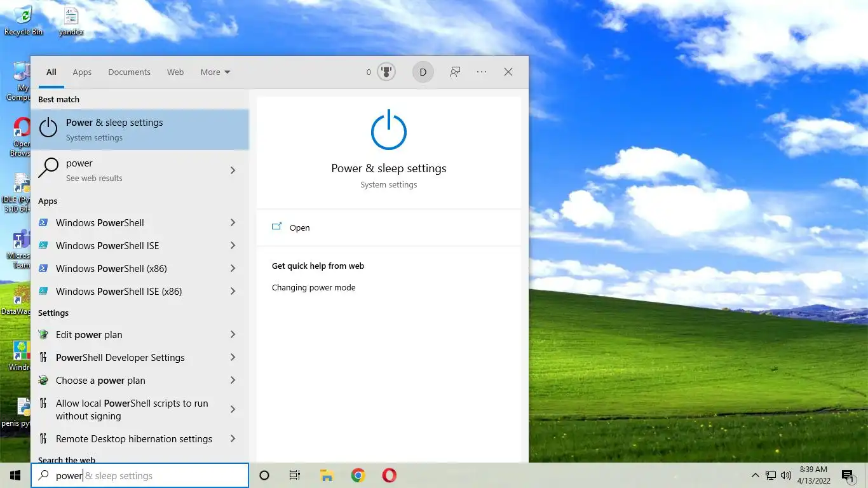Launch Opera from taskbar
The image size is (868, 488).
pyautogui.click(x=390, y=475)
